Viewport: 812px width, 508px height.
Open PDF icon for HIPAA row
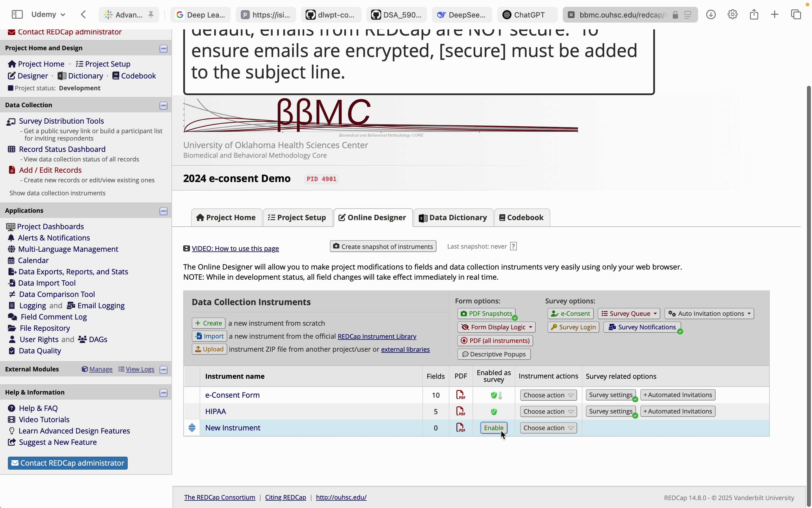tap(461, 411)
